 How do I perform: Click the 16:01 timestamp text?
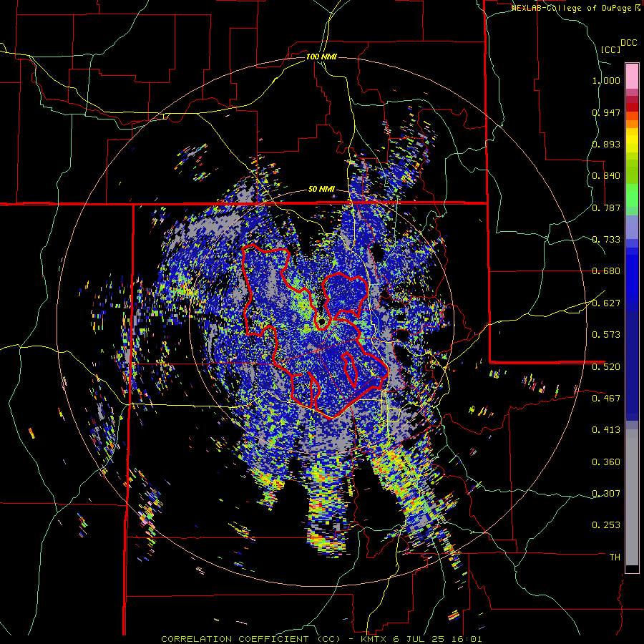[x=469, y=639]
